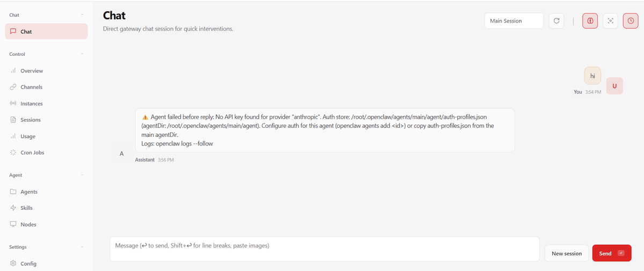Click the Instances broadcast icon
Screen dimensions: 644x271
click(x=13, y=104)
